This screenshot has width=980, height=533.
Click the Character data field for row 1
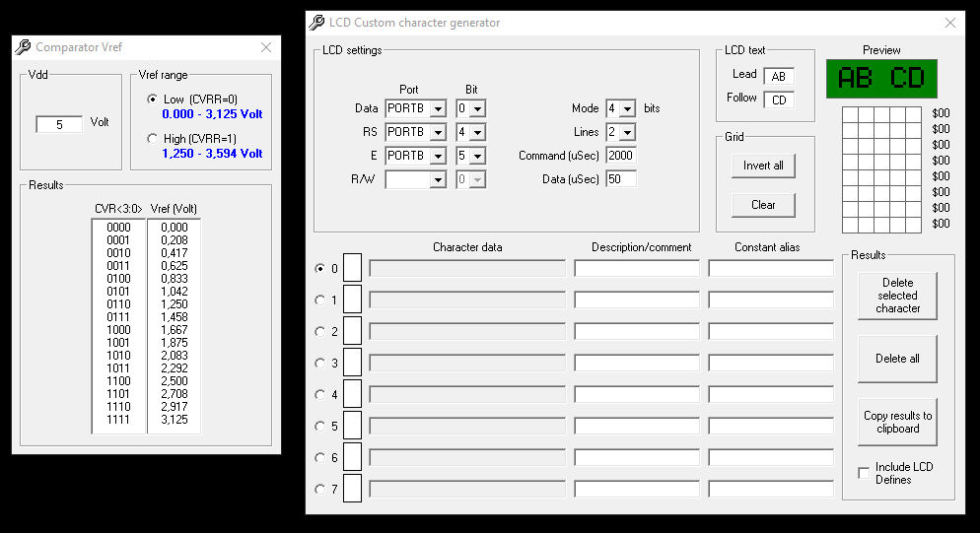(467, 300)
